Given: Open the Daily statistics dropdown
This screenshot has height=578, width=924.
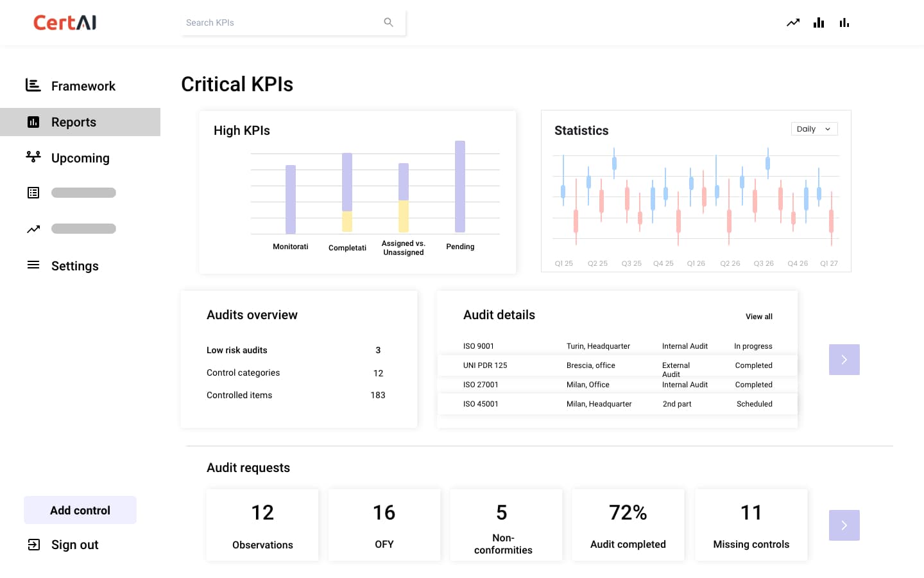Looking at the screenshot, I should (x=814, y=129).
